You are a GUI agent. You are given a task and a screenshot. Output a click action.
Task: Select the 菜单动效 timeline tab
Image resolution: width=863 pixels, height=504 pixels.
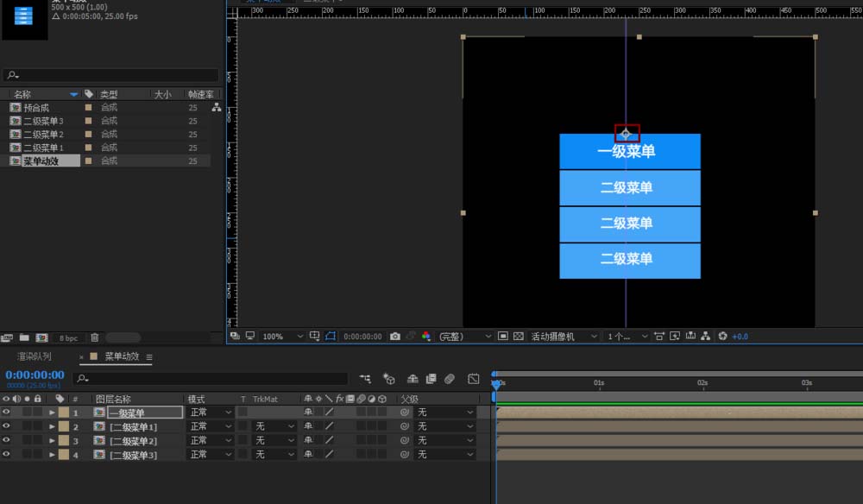(x=122, y=356)
